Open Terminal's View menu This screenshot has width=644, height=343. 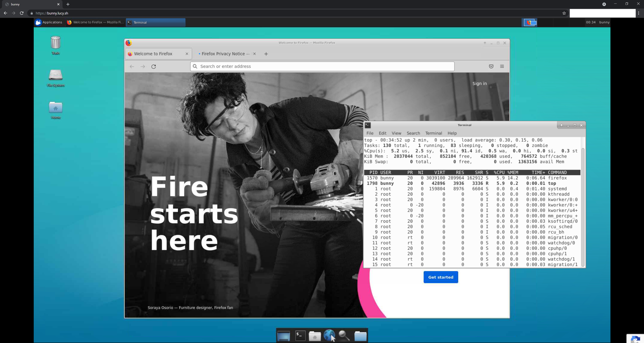396,133
